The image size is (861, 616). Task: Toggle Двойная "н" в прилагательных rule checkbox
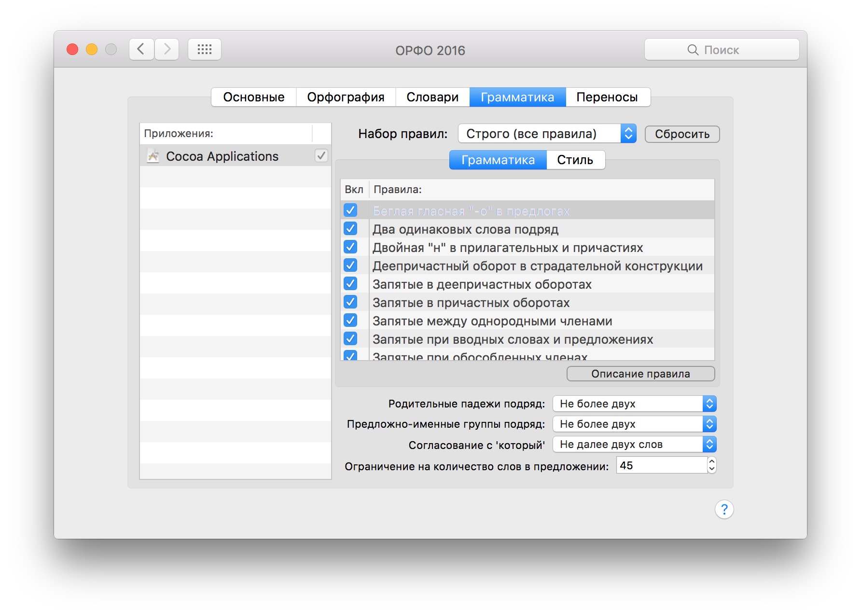[350, 247]
